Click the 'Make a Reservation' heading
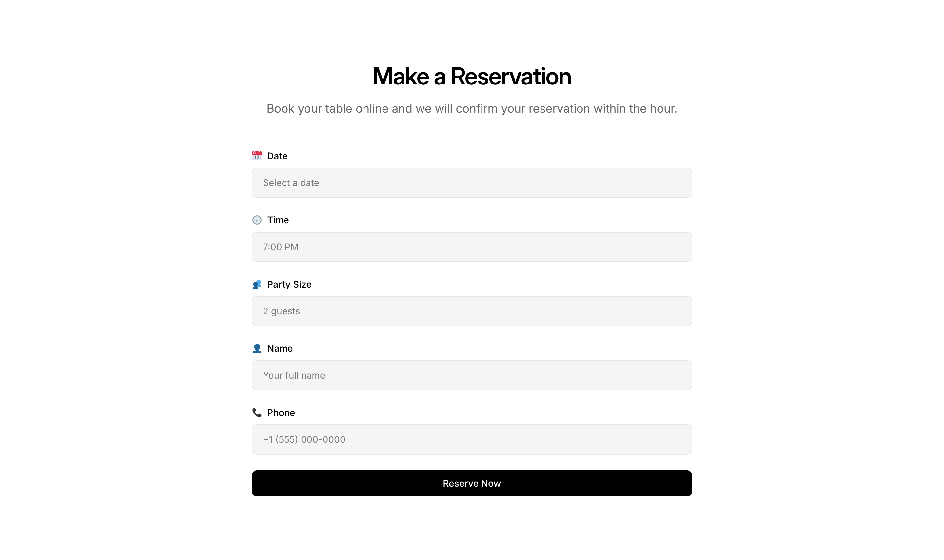This screenshot has height=560, width=944. click(x=472, y=76)
